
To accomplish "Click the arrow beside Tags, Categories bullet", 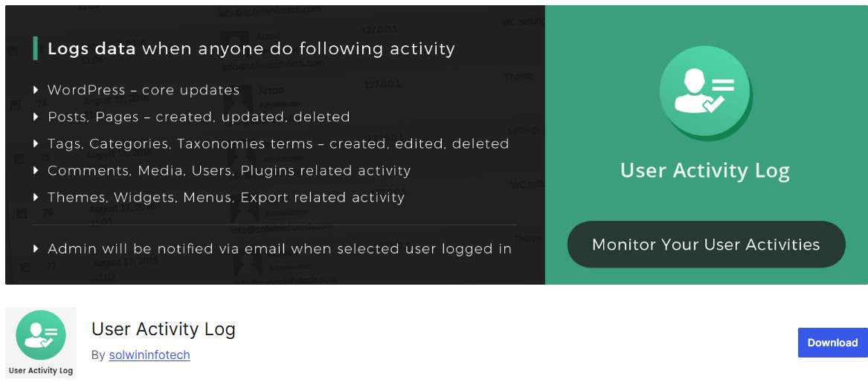I will pyautogui.click(x=36, y=143).
